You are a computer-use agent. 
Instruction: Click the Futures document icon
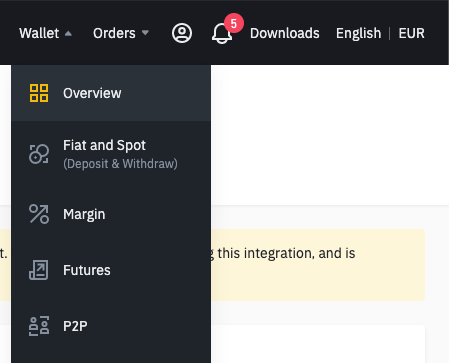[39, 270]
